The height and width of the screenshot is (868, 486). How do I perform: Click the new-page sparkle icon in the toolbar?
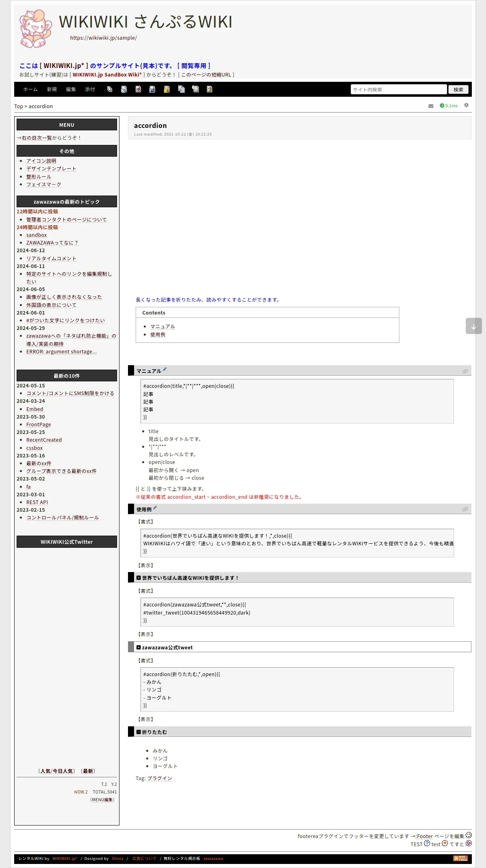[x=195, y=89]
